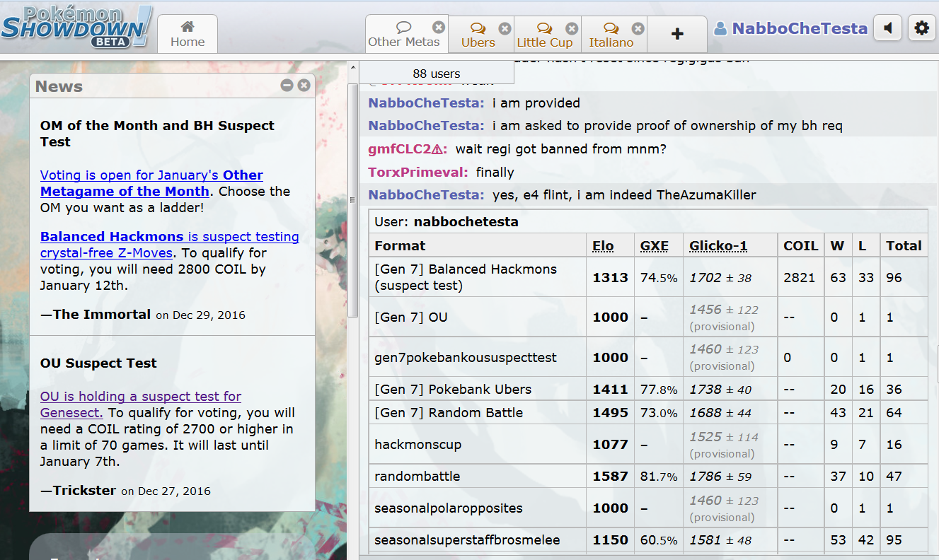Image resolution: width=939 pixels, height=560 pixels.
Task: Add a new room with plus tab
Action: tap(677, 34)
